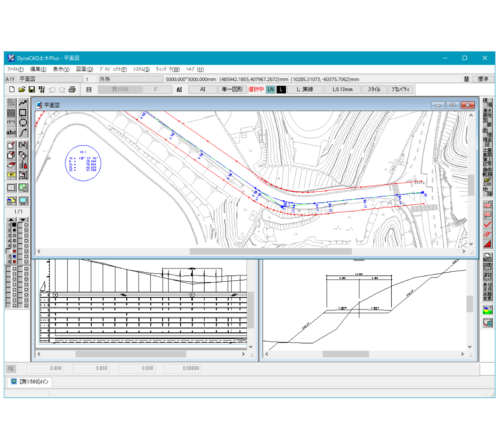This screenshot has width=498, height=448.
Task: Toggle the checkbox right of layer 7
Action: coord(26,256)
